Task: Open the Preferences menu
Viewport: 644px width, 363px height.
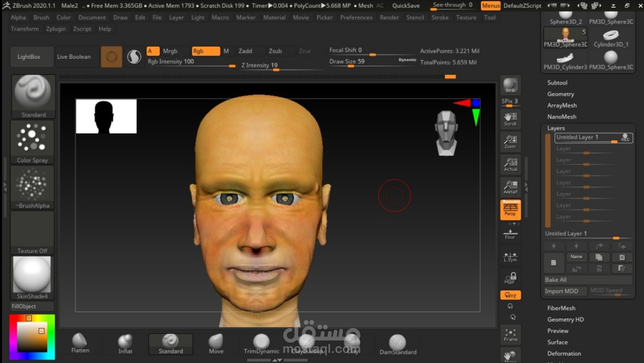Action: click(356, 17)
